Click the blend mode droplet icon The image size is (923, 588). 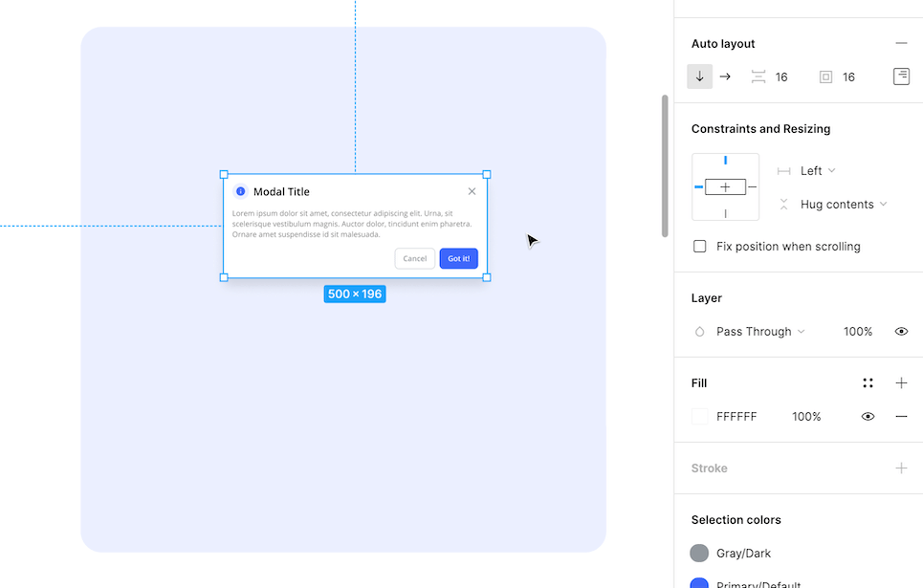click(x=697, y=331)
